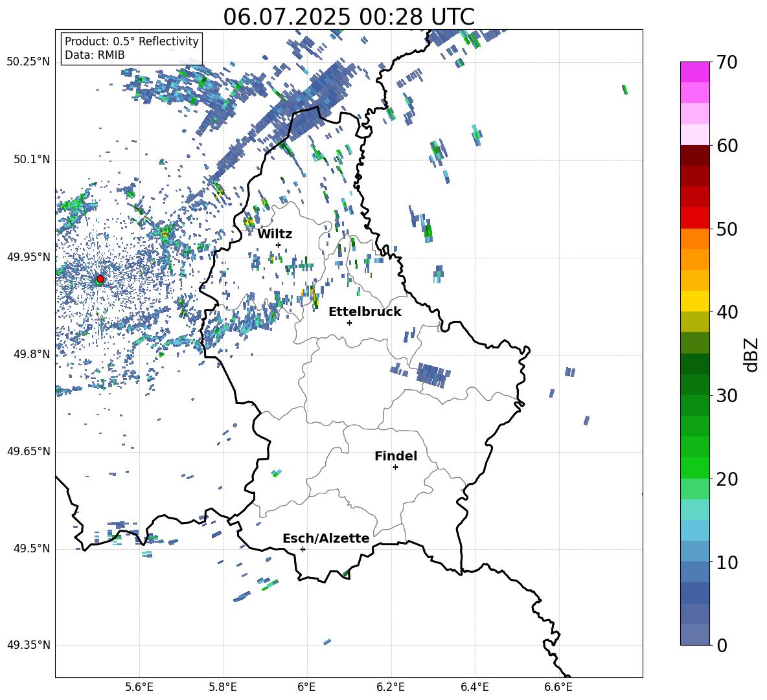767x700 pixels.
Task: Click the small green echo west of Findel
Action: [x=277, y=473]
